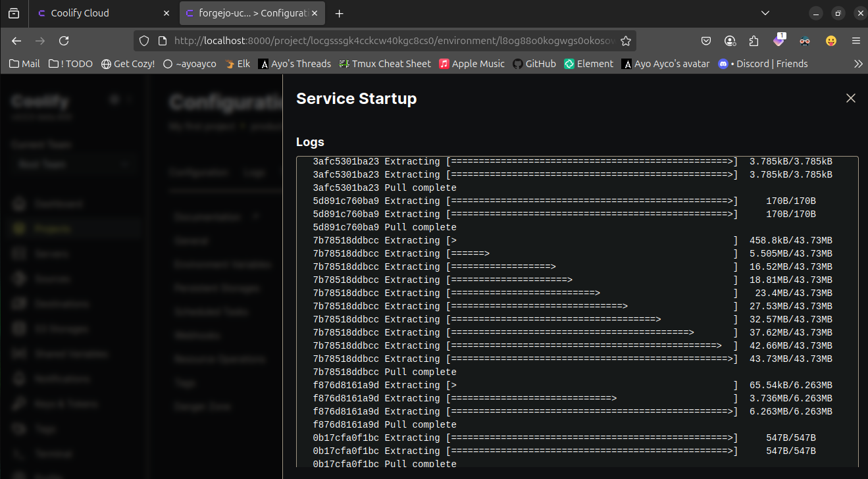868x479 pixels.
Task: Click the '7b78518ddbcc Pull complete' log line
Action: (384, 372)
